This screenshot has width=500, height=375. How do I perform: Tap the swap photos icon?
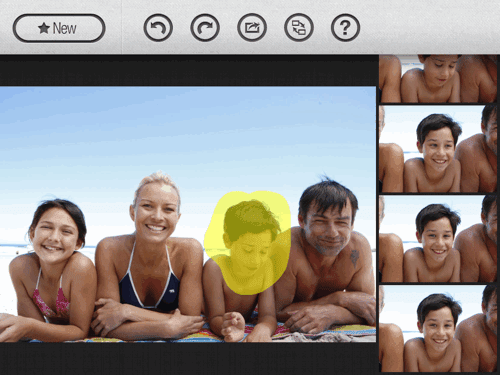point(299,28)
